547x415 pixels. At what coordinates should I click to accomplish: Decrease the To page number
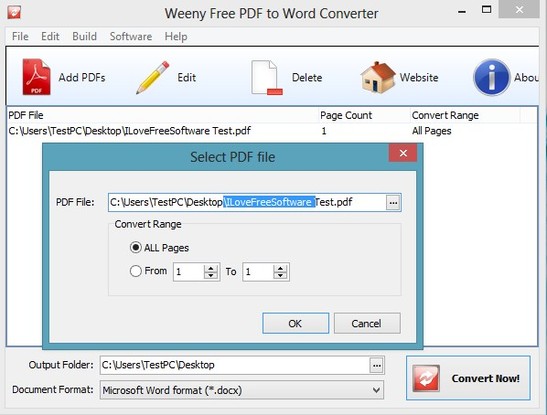coord(280,276)
